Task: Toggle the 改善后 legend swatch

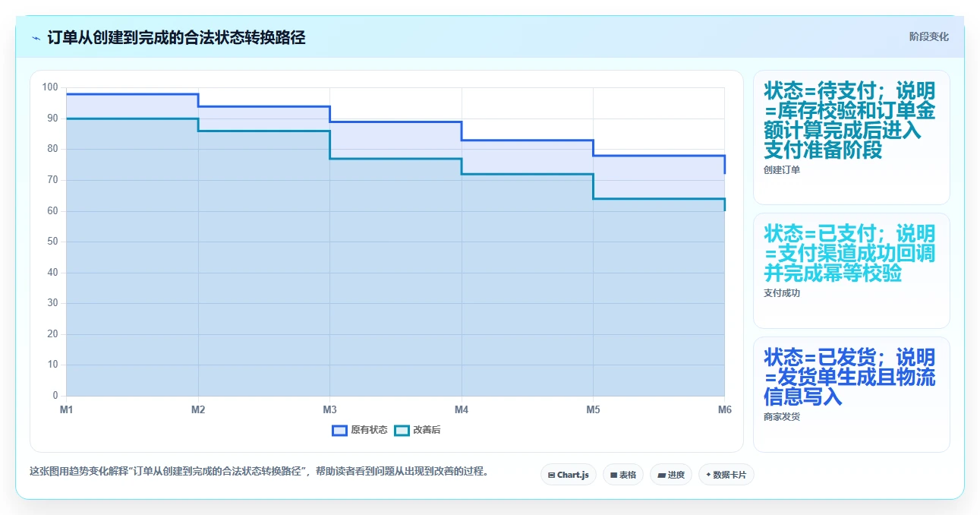Action: (x=402, y=430)
